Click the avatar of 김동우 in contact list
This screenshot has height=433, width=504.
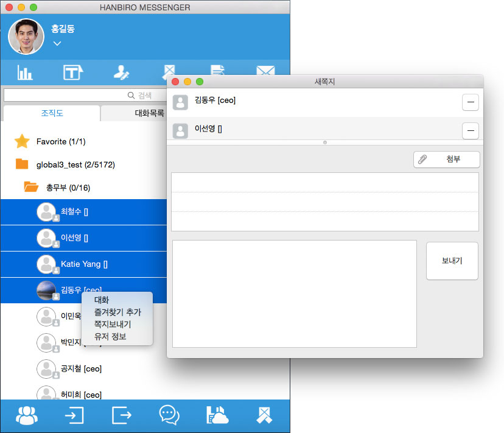point(47,290)
